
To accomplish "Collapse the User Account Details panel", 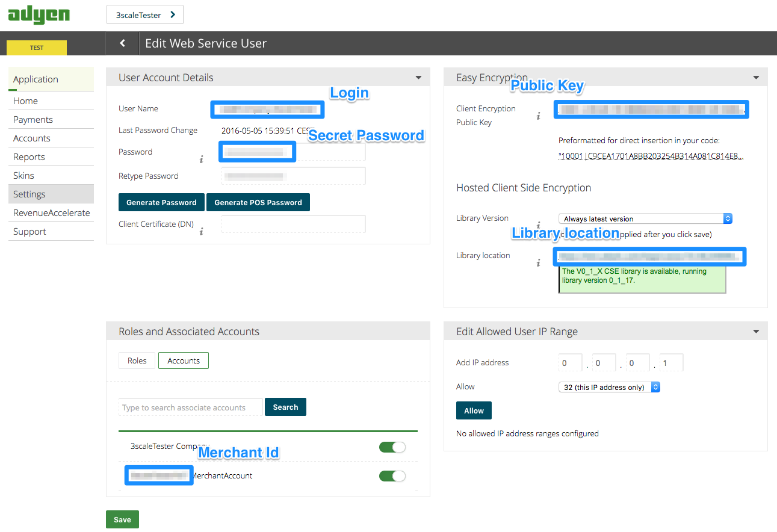I will click(x=418, y=78).
